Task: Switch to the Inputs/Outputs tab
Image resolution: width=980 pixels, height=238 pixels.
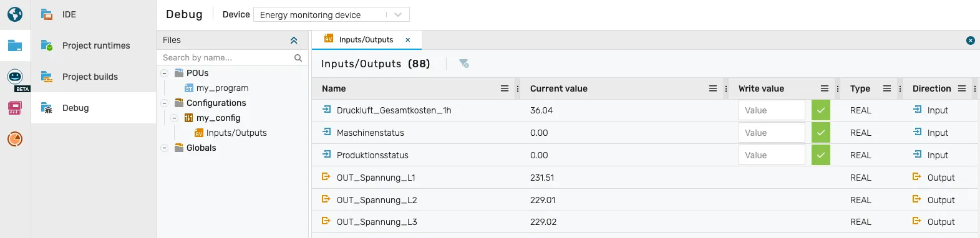Action: (366, 39)
